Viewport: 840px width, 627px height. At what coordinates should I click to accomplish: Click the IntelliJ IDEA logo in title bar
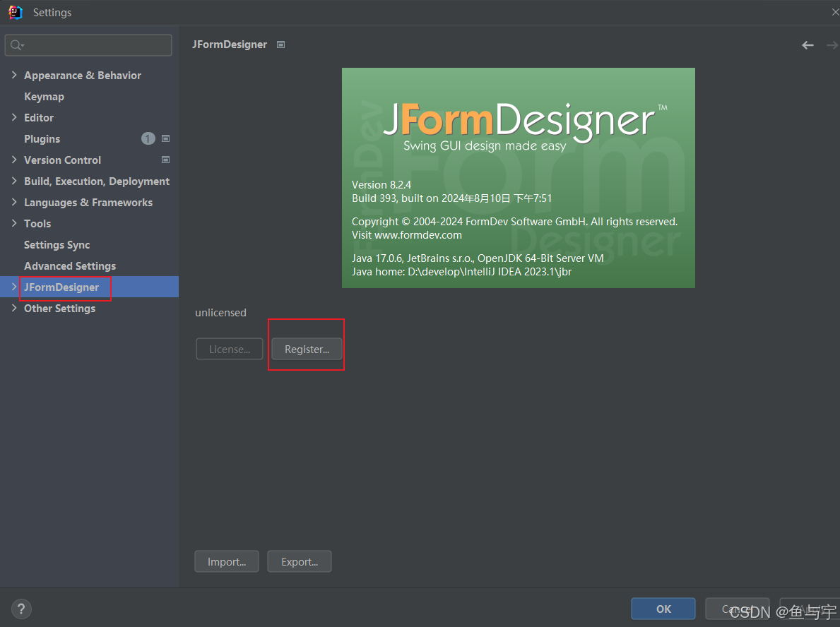[16, 12]
